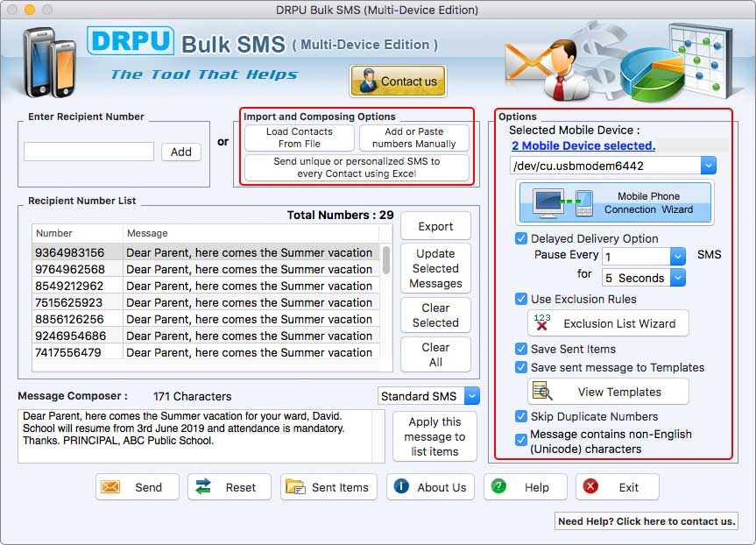Screen dimensions: 756x545
Task: Toggle Save sent message to Templates
Action: (521, 367)
